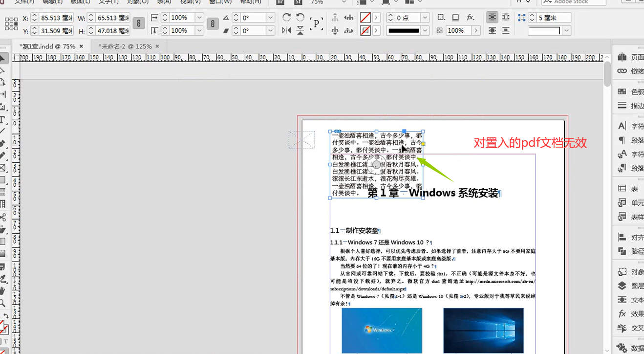
Task: Open the stroke weight dropdown
Action: coord(425,18)
